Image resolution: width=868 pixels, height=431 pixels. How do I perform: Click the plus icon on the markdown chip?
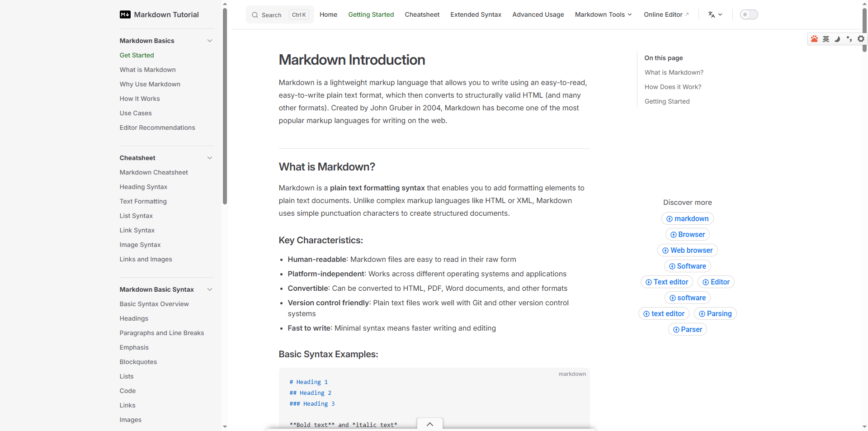(670, 218)
